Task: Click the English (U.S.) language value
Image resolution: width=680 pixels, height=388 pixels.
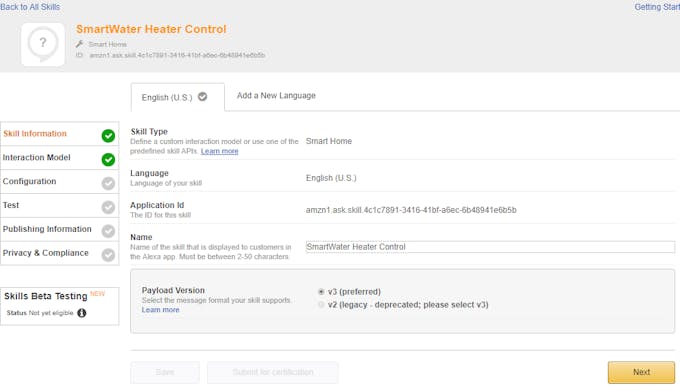Action: pyautogui.click(x=331, y=178)
